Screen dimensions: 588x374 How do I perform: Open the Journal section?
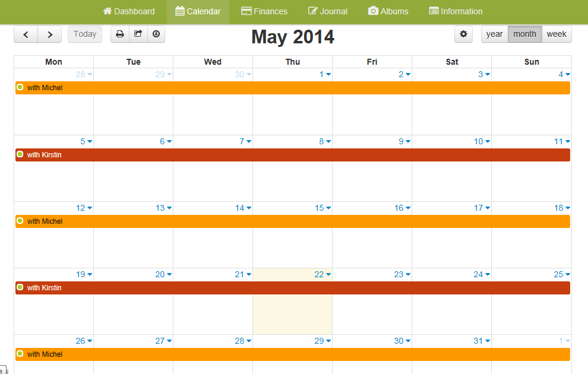[328, 12]
